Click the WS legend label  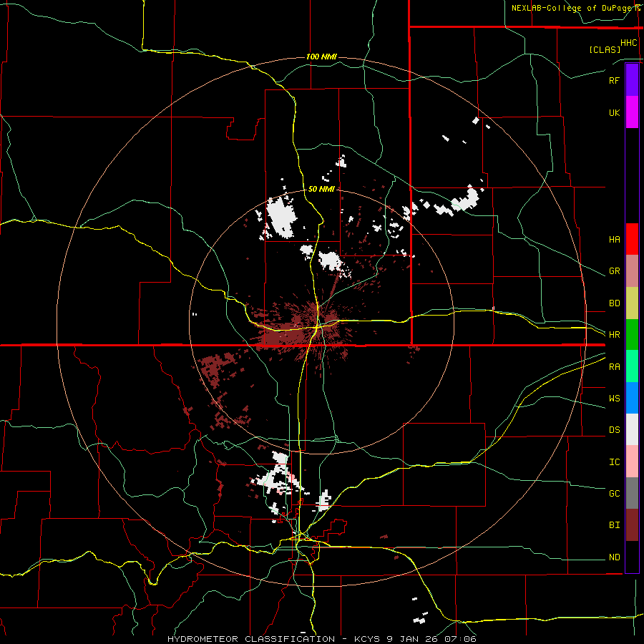(614, 399)
